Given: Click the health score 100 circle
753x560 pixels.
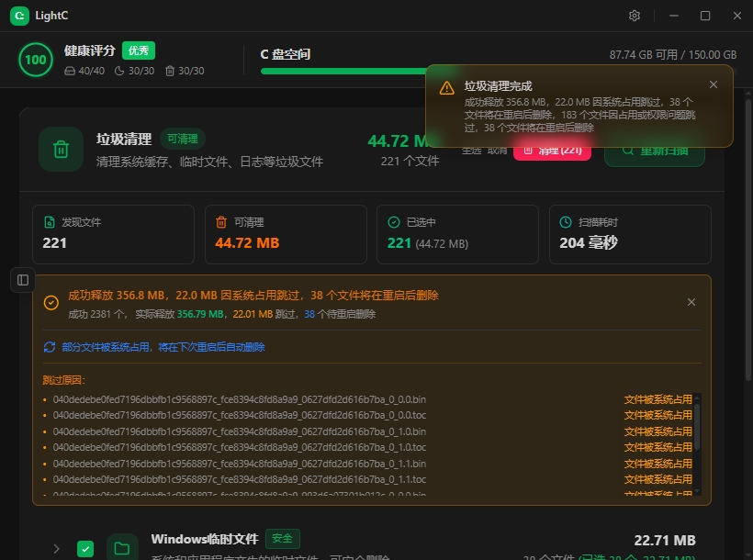Looking at the screenshot, I should (x=36, y=60).
